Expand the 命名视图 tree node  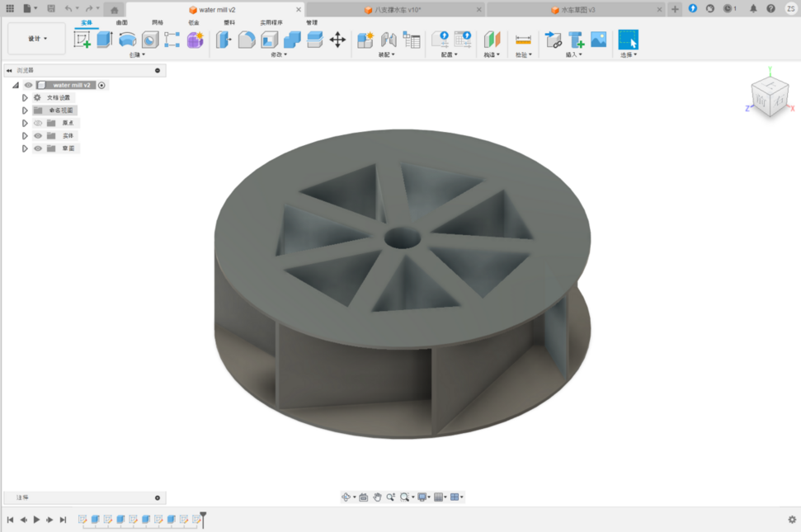coord(26,111)
